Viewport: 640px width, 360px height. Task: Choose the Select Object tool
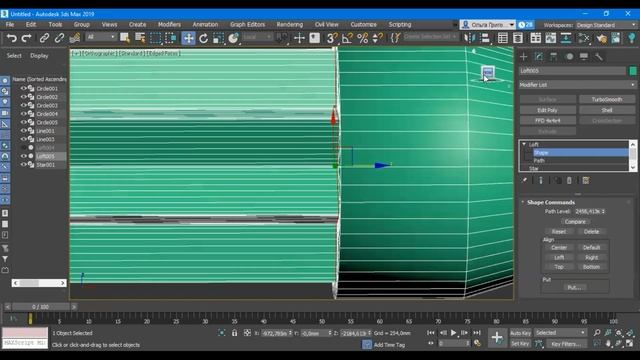125,38
